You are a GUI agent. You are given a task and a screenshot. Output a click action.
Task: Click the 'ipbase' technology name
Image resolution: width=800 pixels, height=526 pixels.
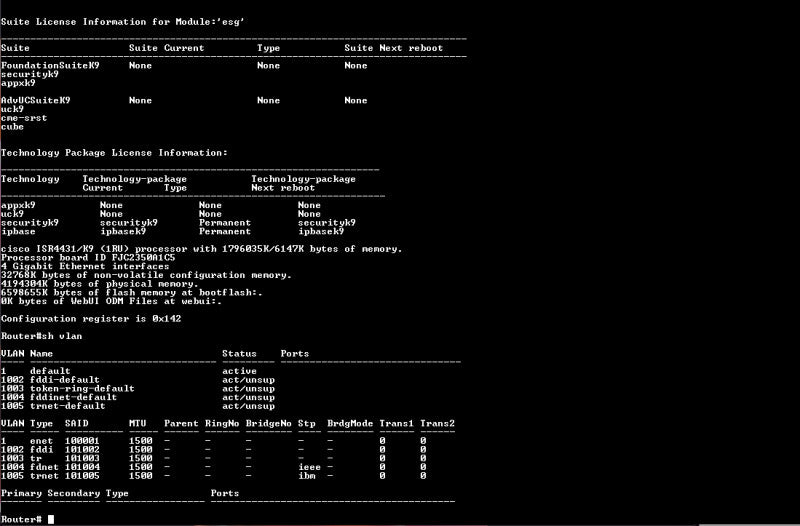point(18,232)
